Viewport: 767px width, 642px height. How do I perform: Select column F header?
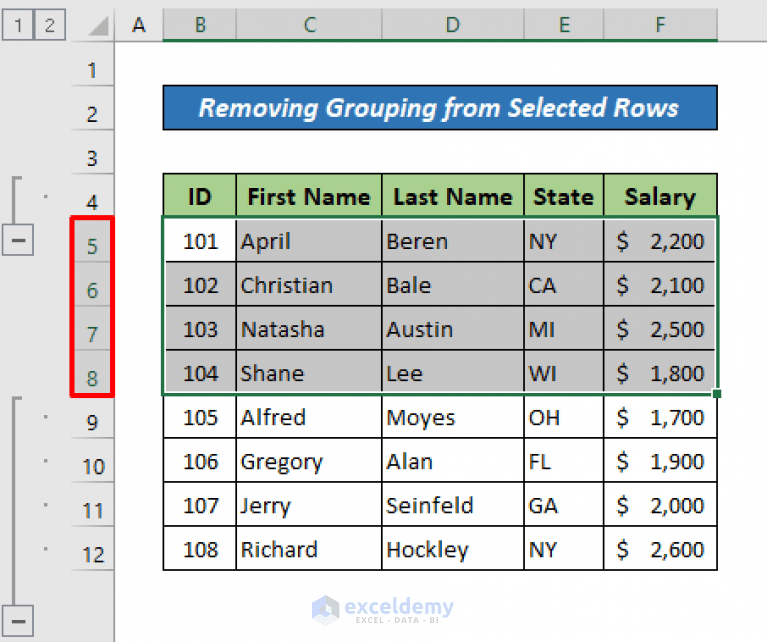click(660, 24)
